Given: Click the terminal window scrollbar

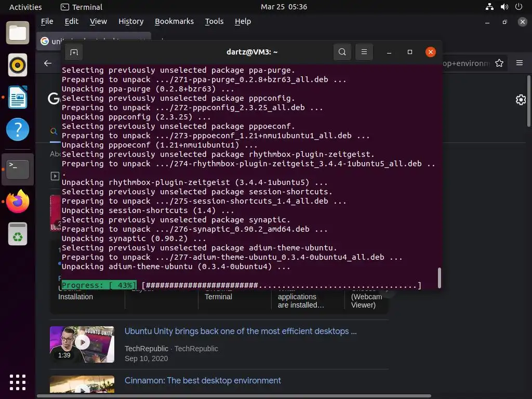Looking at the screenshot, I should (440, 278).
